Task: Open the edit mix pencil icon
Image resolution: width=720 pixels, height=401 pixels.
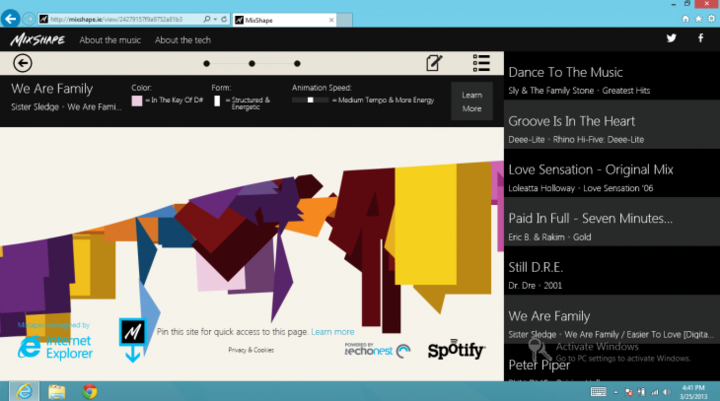Action: point(434,62)
